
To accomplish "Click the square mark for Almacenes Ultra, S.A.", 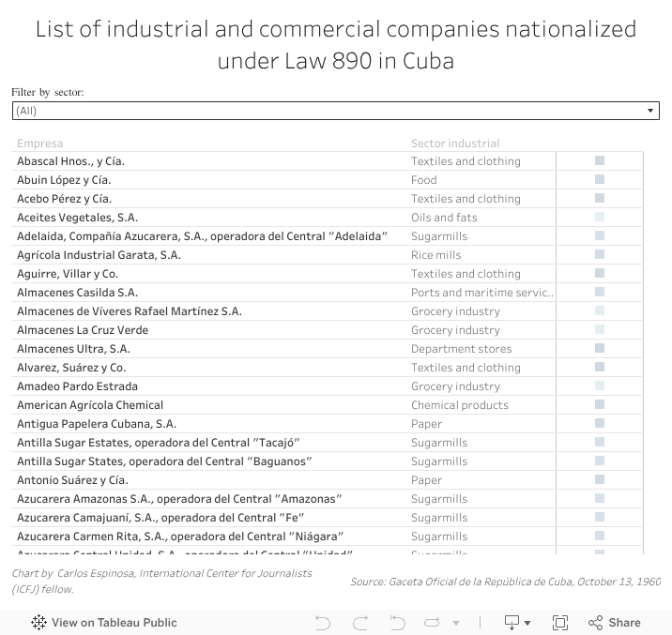I will [x=600, y=349].
